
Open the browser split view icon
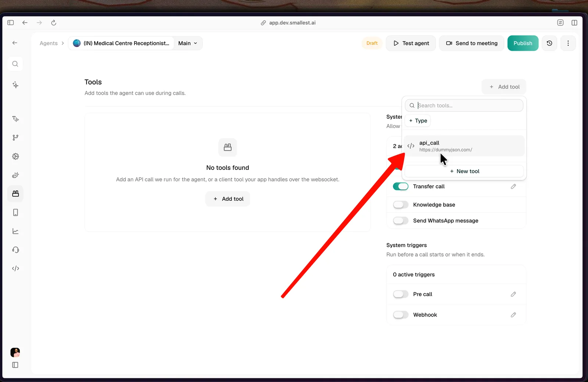pyautogui.click(x=574, y=23)
